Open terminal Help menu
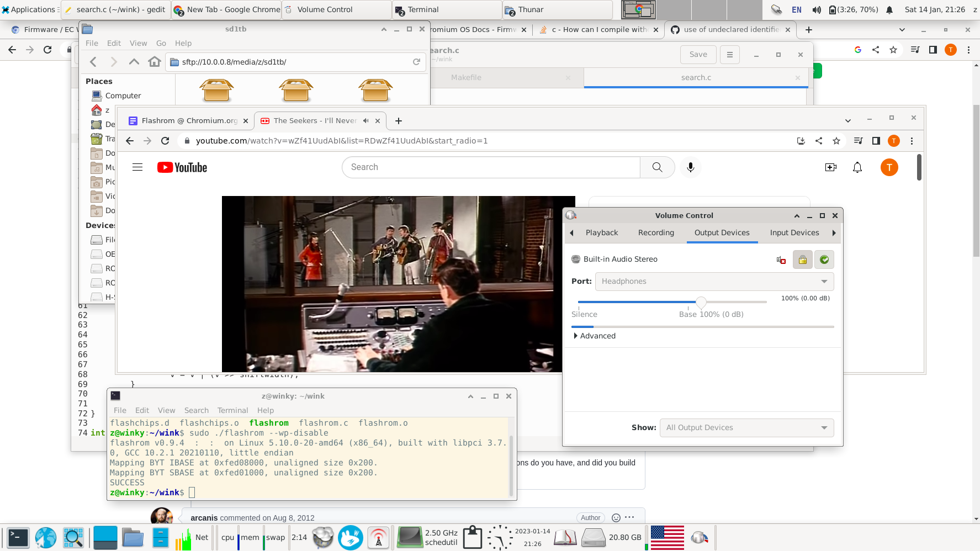Screen dimensions: 980x551 (x=266, y=410)
